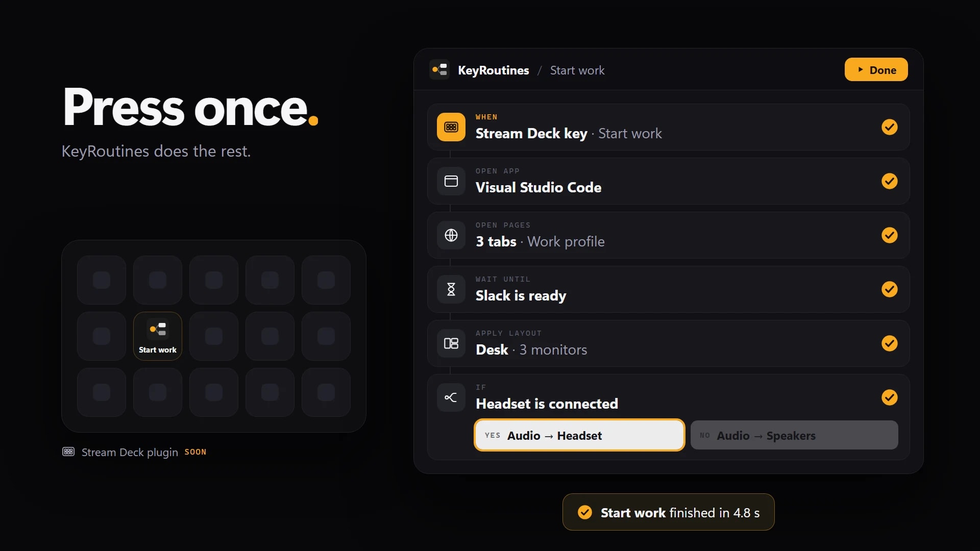Click the Wait Until hourglass icon
The image size is (980, 551).
click(x=451, y=289)
